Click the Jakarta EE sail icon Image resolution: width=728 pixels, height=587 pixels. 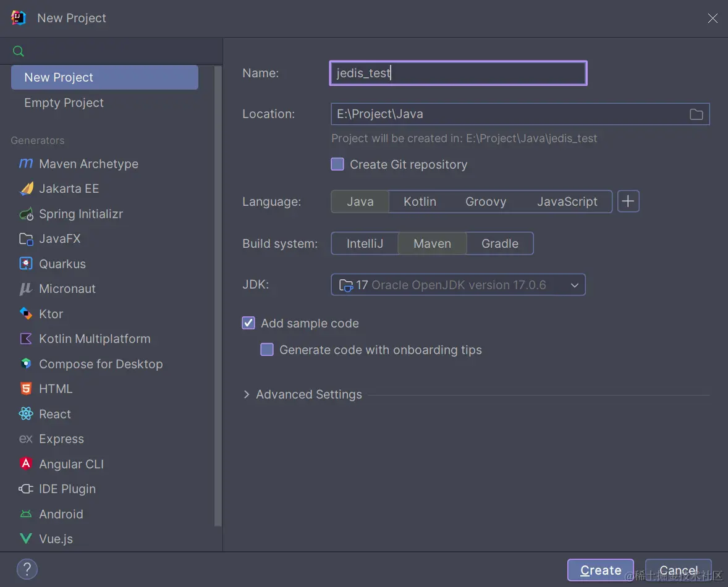click(x=26, y=188)
